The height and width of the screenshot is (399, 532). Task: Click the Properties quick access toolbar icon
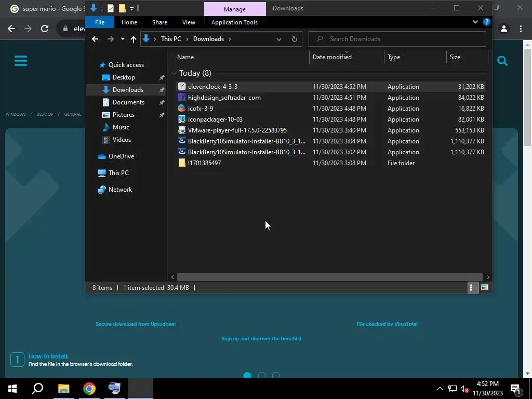tap(111, 8)
